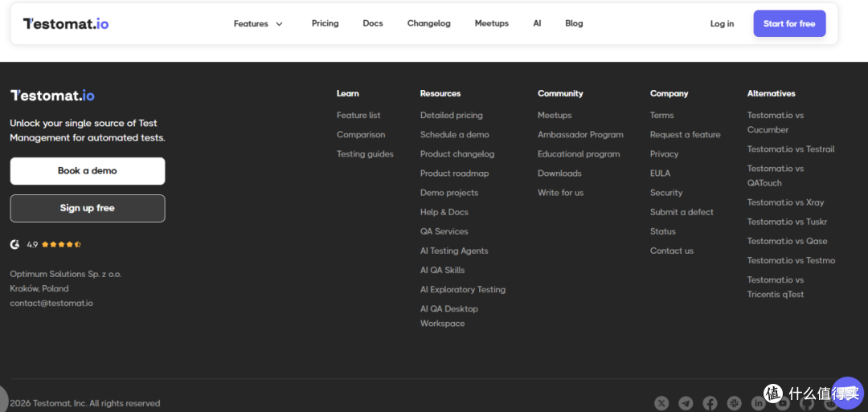Open Blog in the top navigation
Image resolution: width=868 pixels, height=412 pixels.
574,23
